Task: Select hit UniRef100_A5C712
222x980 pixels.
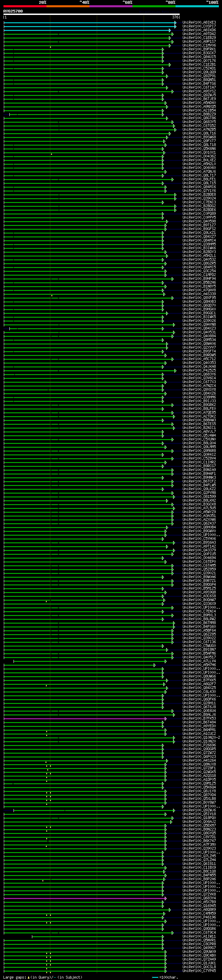Action: coord(199,359)
